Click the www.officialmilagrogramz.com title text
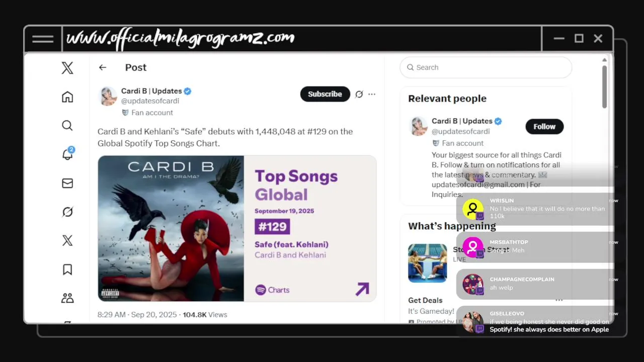Screen dimensions: 644x362 pos(180,38)
